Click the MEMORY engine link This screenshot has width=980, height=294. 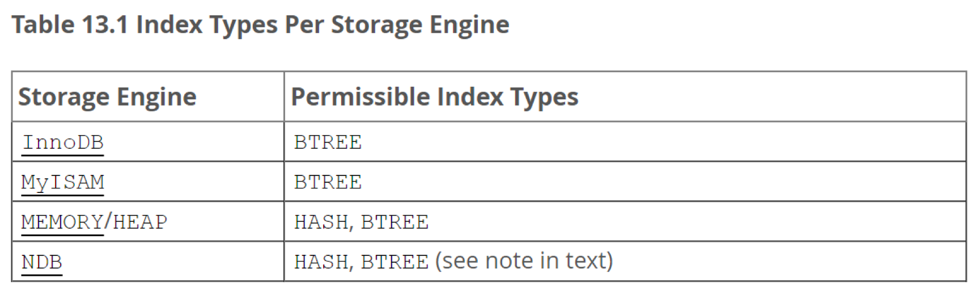click(x=62, y=222)
